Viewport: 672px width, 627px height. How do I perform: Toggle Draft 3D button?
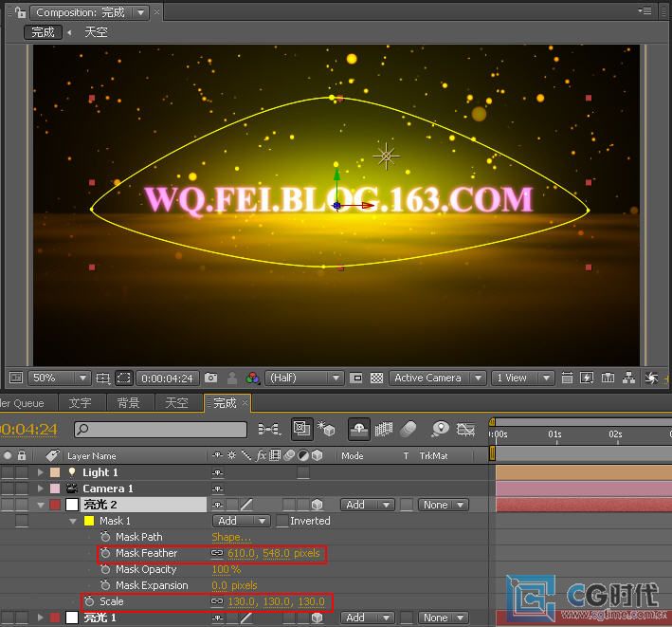pyautogui.click(x=327, y=429)
